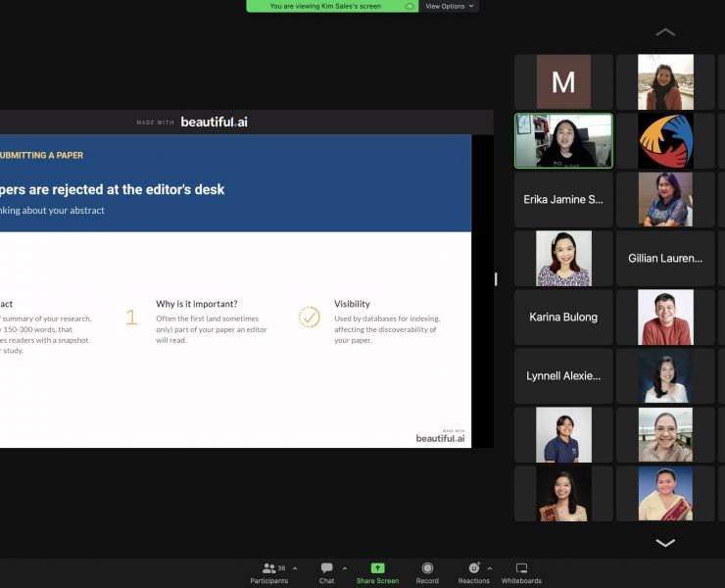Expand the caret next to Chat

(344, 568)
